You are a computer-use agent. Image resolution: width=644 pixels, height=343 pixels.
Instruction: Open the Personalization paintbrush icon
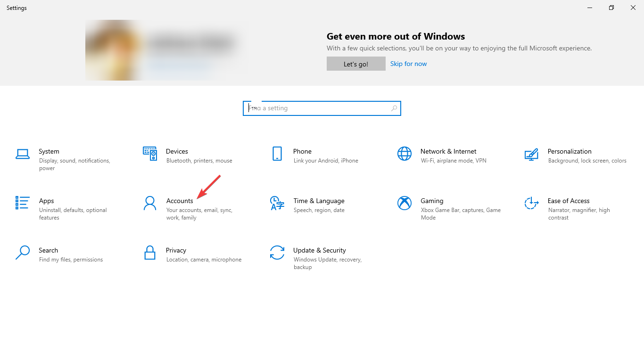click(531, 154)
